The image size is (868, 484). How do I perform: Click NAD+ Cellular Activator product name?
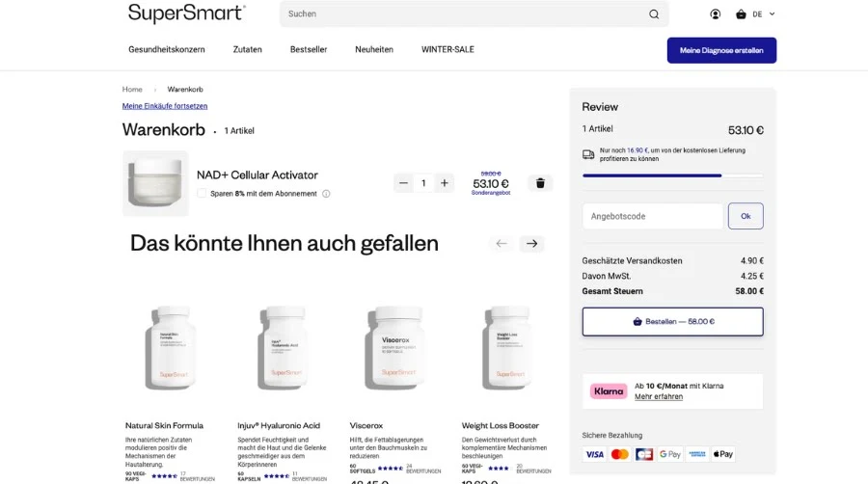point(258,175)
